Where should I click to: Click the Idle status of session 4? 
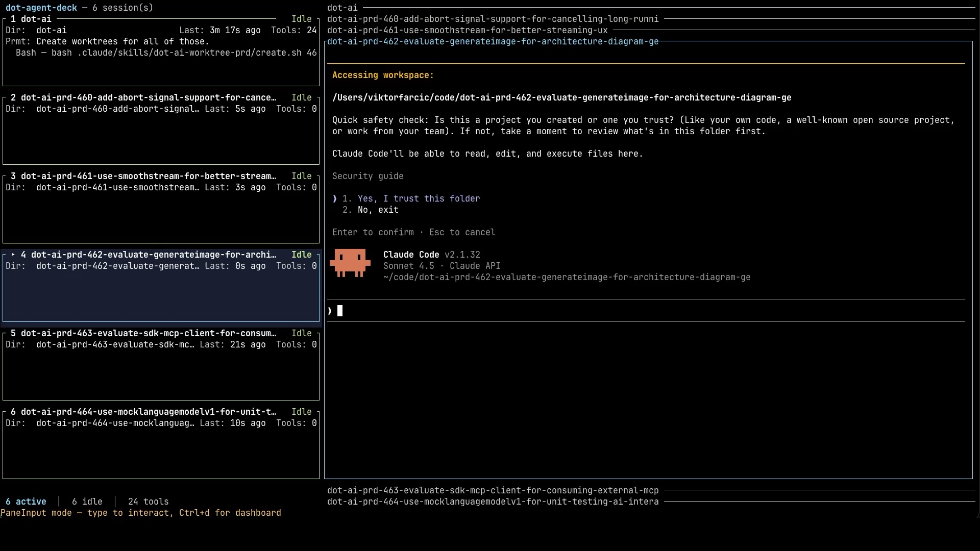tap(302, 255)
